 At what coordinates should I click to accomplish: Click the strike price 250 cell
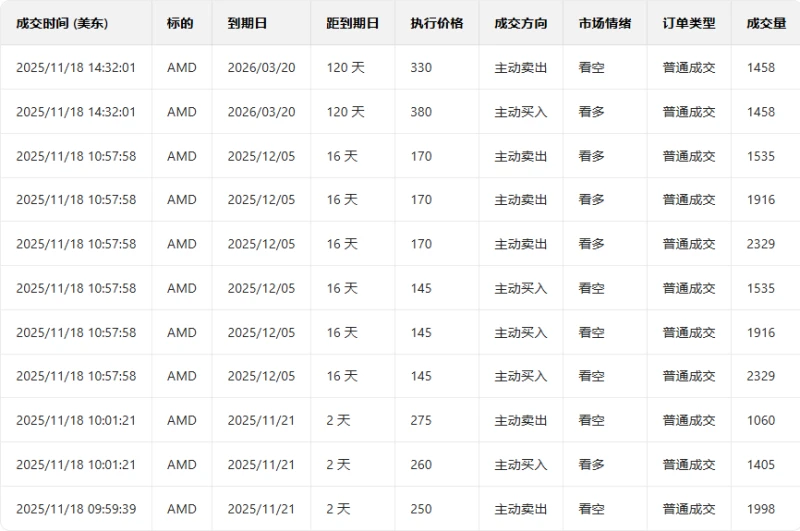(421, 508)
